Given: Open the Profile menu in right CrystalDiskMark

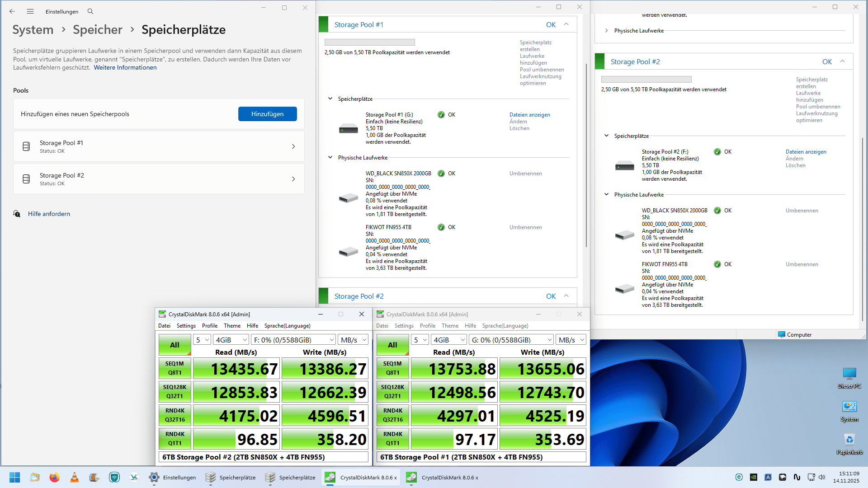Looking at the screenshot, I should [x=427, y=326].
